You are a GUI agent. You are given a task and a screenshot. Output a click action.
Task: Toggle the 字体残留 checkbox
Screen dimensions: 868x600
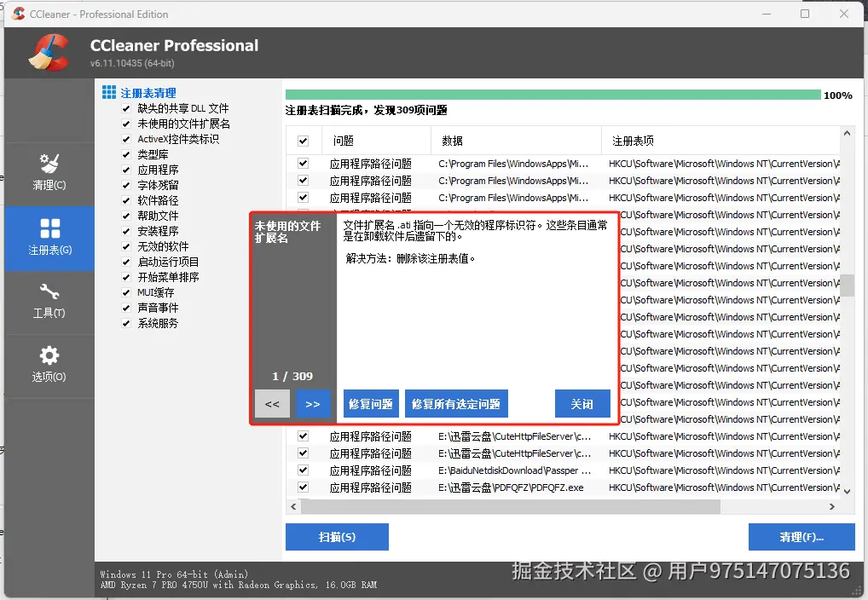(x=126, y=186)
